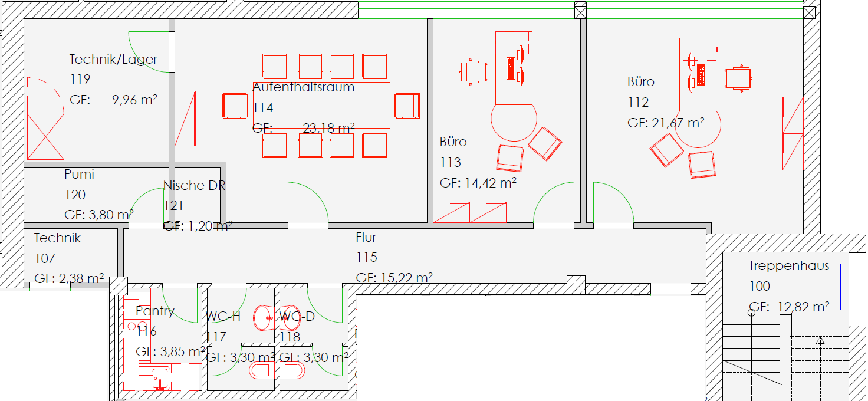Image resolution: width=868 pixels, height=401 pixels.
Task: Select the conference table in Aufenthaltsraum
Action: [322, 106]
